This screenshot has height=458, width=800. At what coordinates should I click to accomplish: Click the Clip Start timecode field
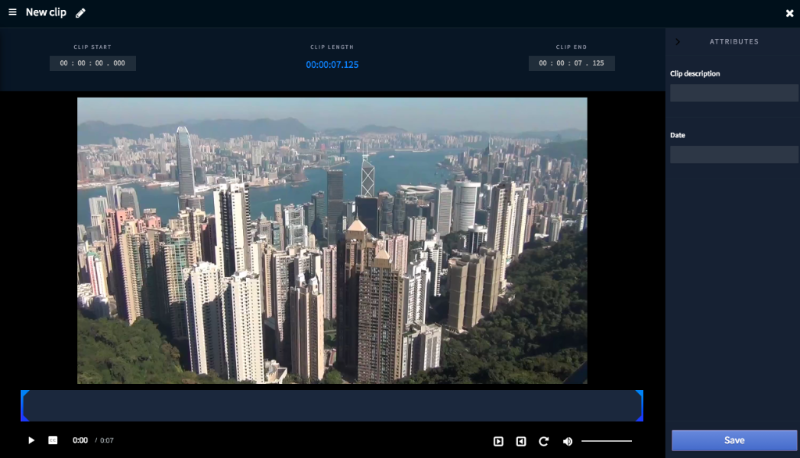pyautogui.click(x=93, y=63)
